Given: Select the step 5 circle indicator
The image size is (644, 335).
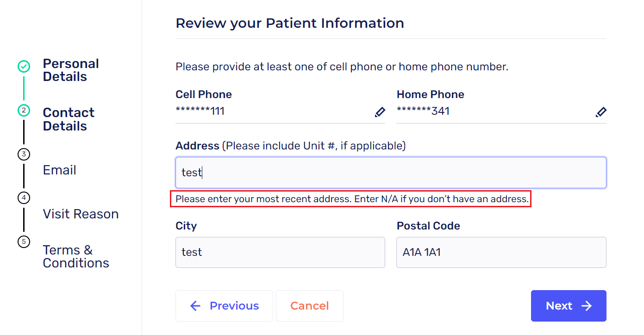Looking at the screenshot, I should point(24,242).
